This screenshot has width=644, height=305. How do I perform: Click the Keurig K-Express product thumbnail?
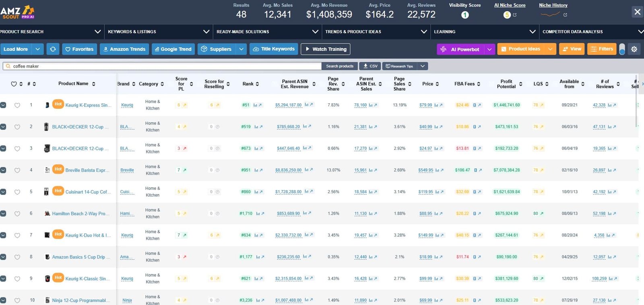[x=47, y=105]
